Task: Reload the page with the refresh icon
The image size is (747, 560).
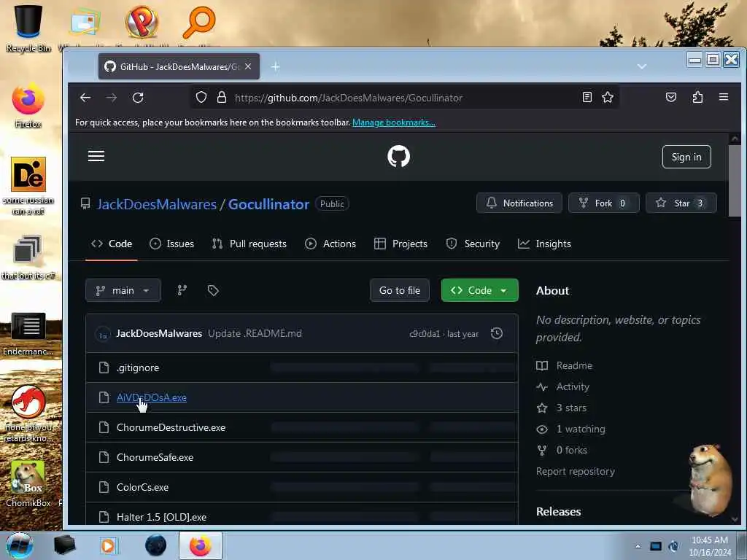Action: coord(138,98)
